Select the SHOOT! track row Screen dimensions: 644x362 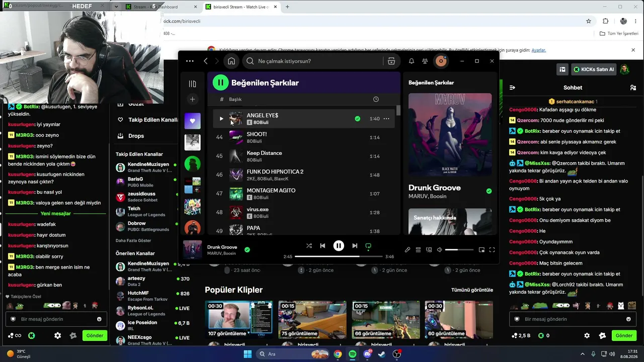tap(304, 137)
